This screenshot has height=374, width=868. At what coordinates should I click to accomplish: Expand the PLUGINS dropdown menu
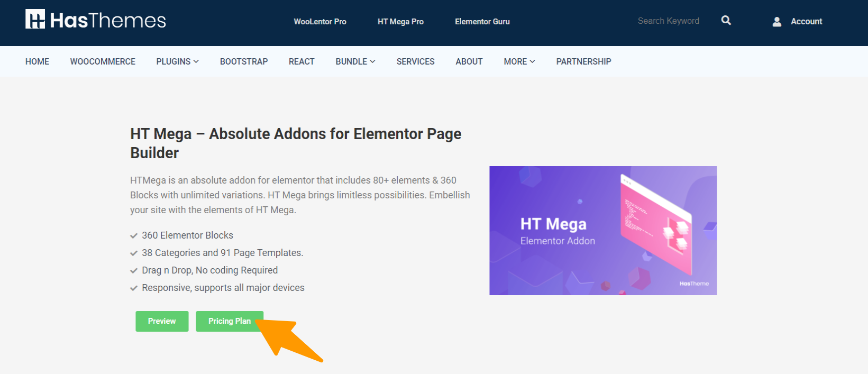[178, 61]
